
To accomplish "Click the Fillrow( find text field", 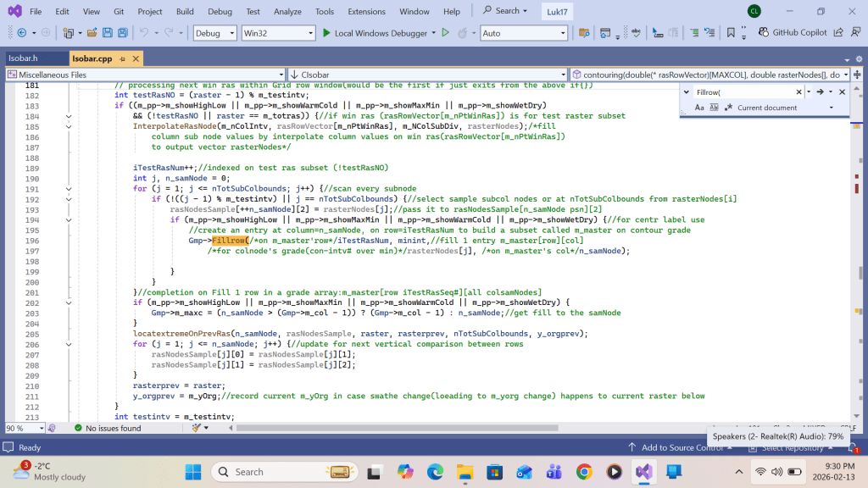I will point(742,91).
